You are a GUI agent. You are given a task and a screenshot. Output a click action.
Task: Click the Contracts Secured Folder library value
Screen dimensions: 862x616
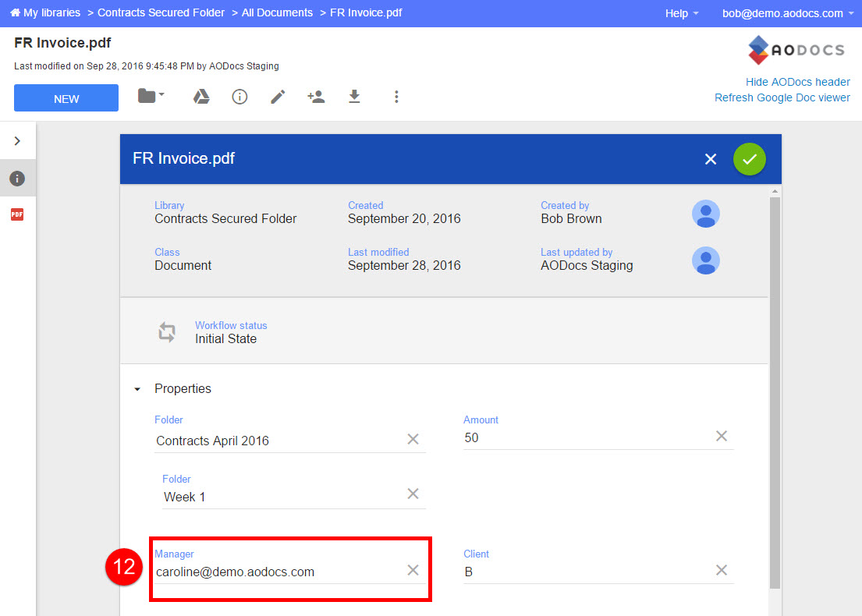point(225,218)
